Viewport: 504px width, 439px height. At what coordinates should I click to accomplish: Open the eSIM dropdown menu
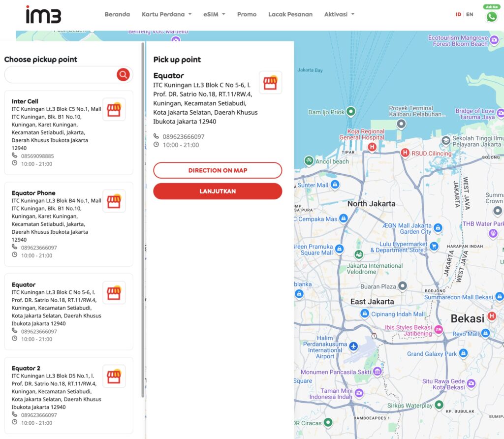214,14
